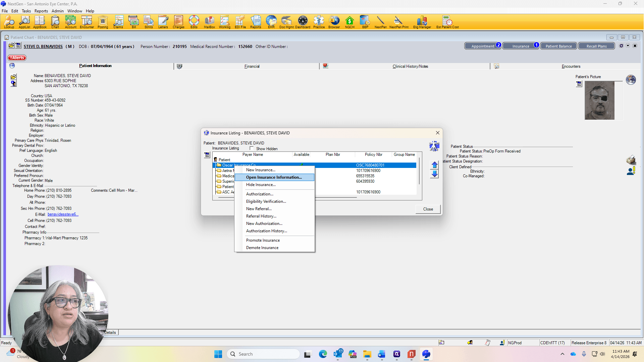Switch to the Clinical History/Notes tab

410,66
